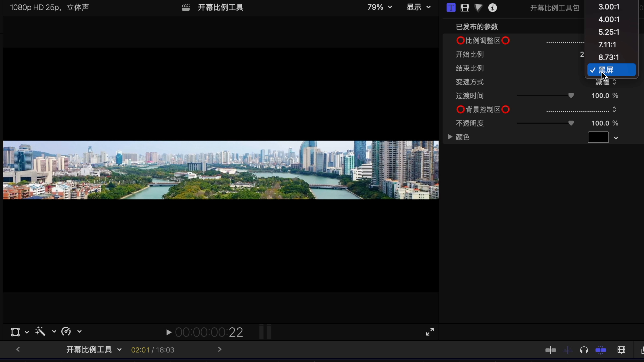Open the Video inspector filmstrip icon

click(465, 8)
